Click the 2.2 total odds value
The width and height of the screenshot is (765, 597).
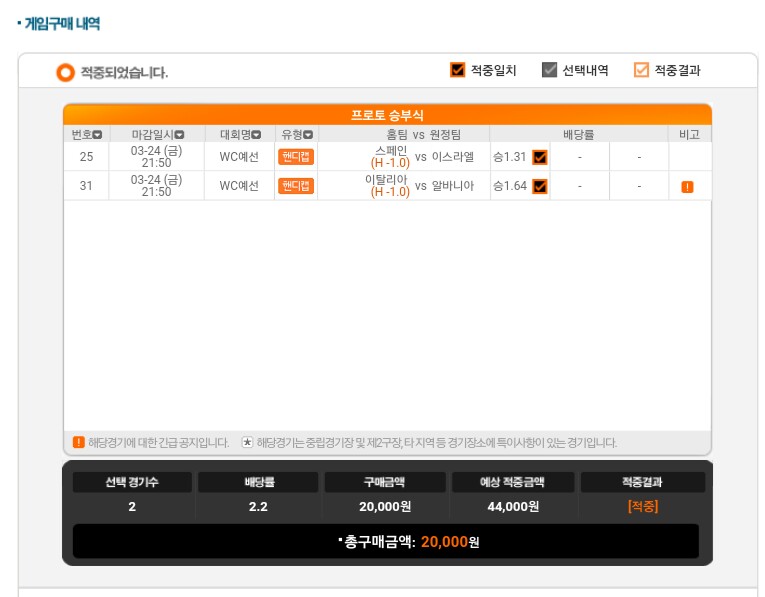pyautogui.click(x=258, y=507)
